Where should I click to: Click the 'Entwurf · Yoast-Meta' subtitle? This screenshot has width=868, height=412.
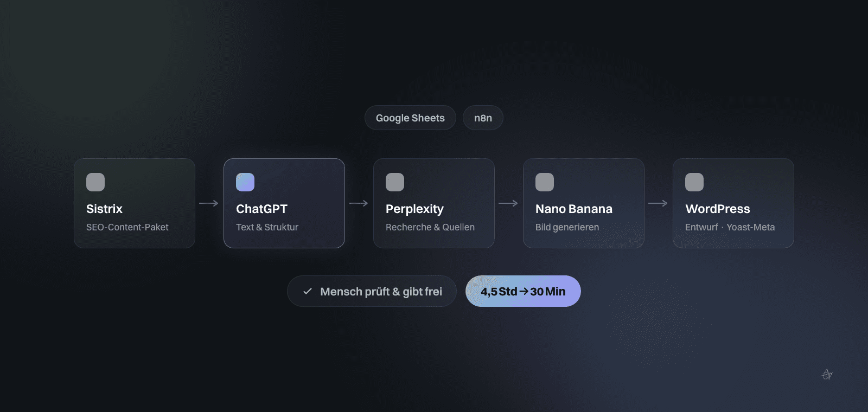pos(730,227)
